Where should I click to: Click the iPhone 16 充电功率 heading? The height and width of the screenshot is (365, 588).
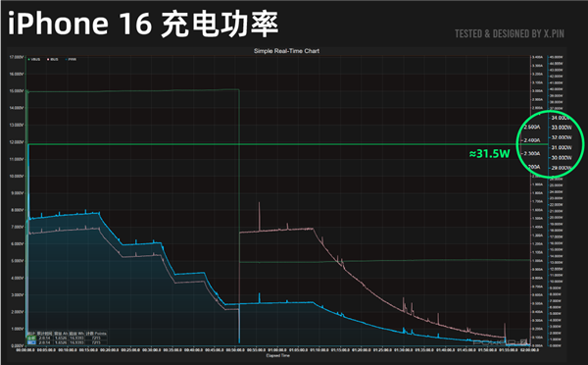[143, 24]
